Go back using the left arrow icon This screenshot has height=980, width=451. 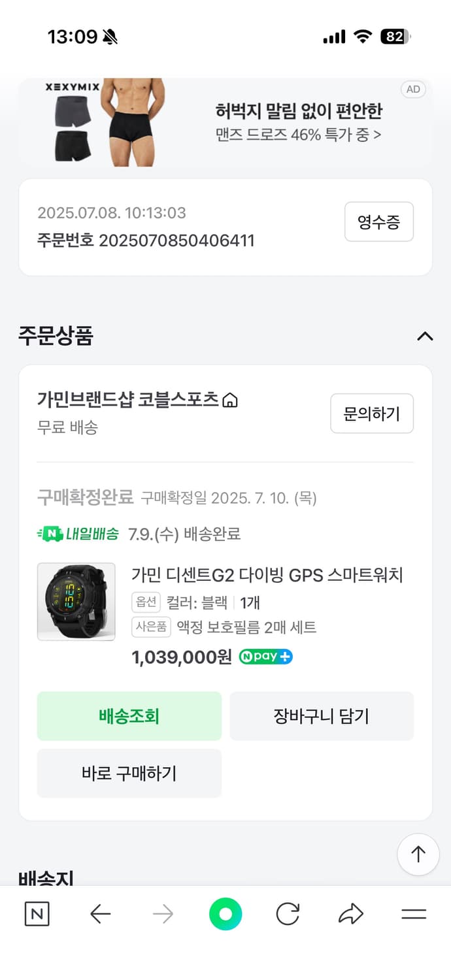(x=99, y=914)
